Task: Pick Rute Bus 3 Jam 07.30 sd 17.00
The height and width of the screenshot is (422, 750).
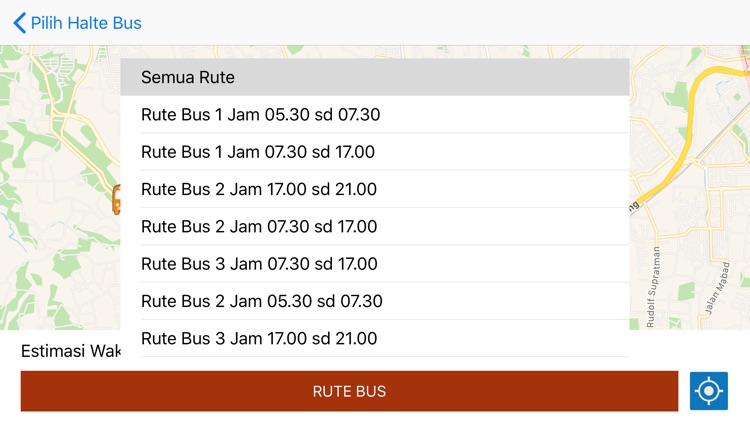Action: click(374, 264)
